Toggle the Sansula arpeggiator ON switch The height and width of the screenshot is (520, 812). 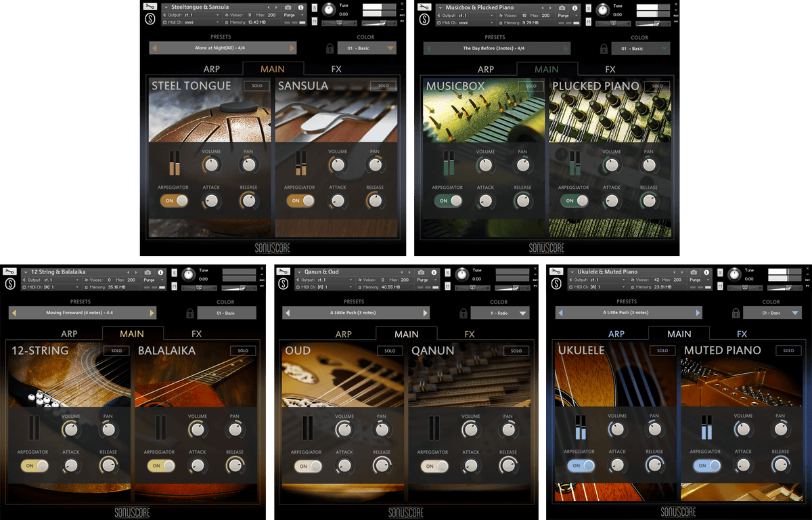(300, 200)
